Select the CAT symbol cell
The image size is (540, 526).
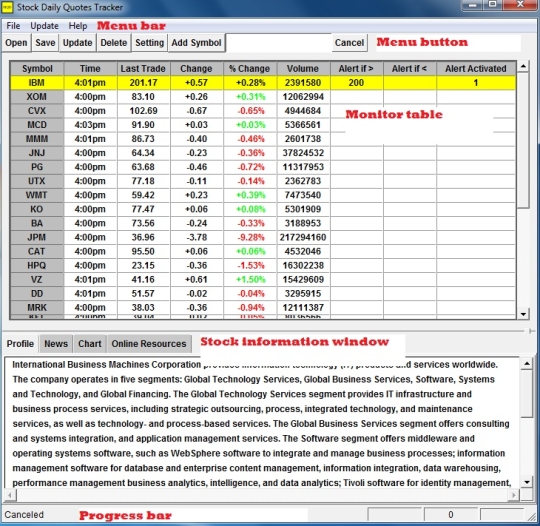[x=37, y=251]
